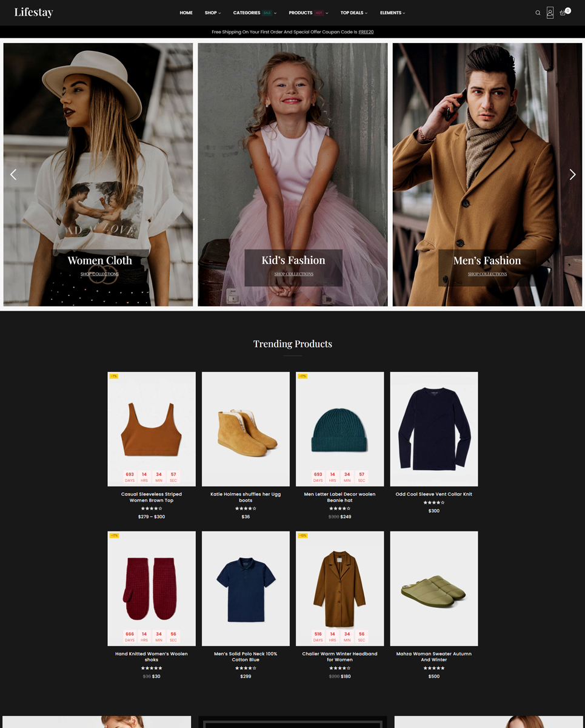Viewport: 585px width, 728px height.
Task: Open the shopping cart icon
Action: coord(563,13)
